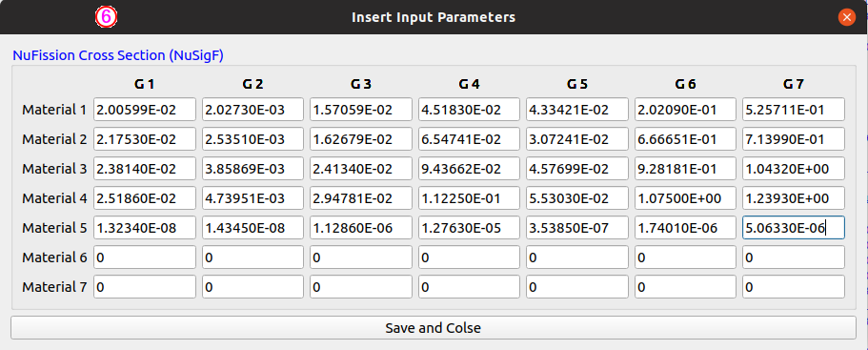
Task: Select Material 1 G7 field 5.25711E-01
Action: pyautogui.click(x=794, y=110)
